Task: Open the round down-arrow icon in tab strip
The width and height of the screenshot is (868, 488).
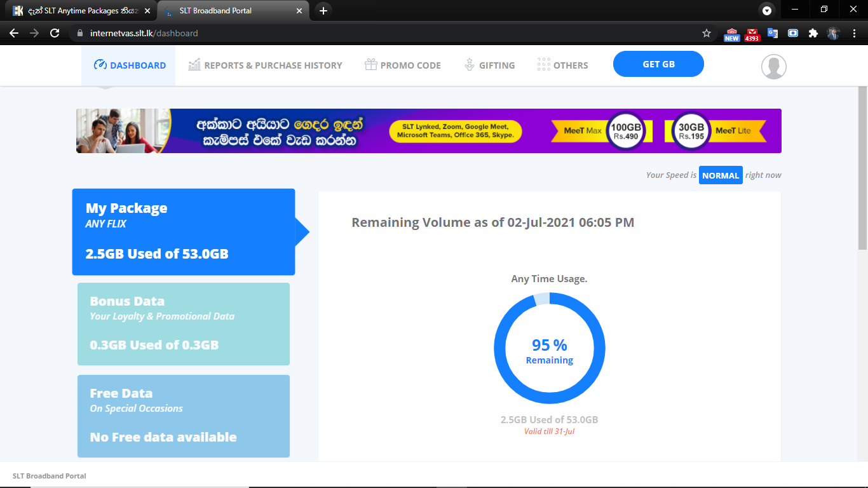Action: [767, 10]
